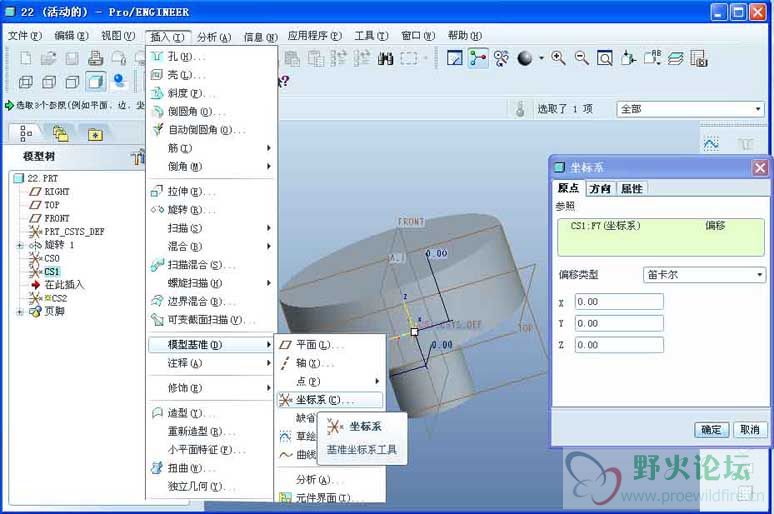The width and height of the screenshot is (774, 514).
Task: Click the binoculars Find icon
Action: [385, 59]
